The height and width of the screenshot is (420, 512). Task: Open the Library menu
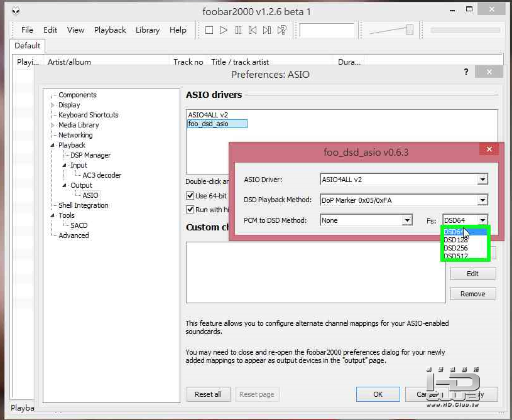click(148, 30)
